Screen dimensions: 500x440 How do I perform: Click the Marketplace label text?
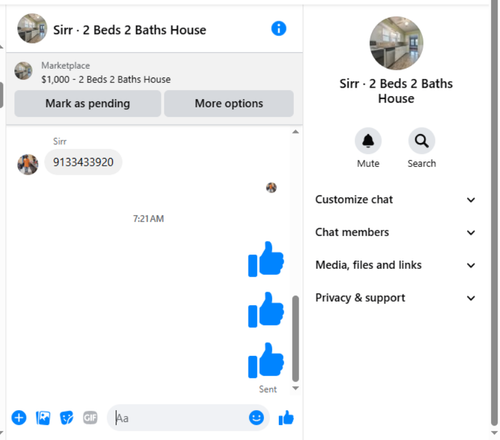click(66, 66)
